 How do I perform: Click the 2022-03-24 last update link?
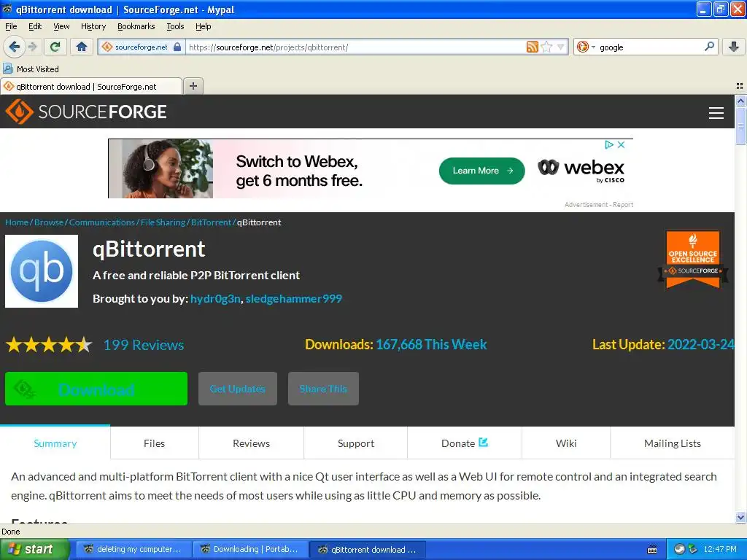(x=700, y=344)
